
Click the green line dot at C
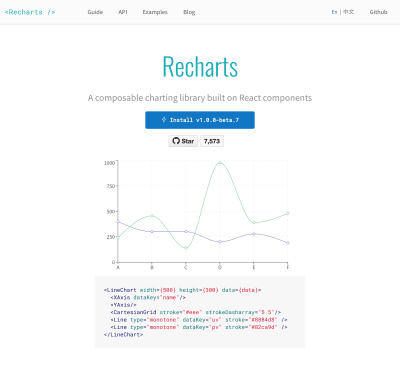(186, 248)
